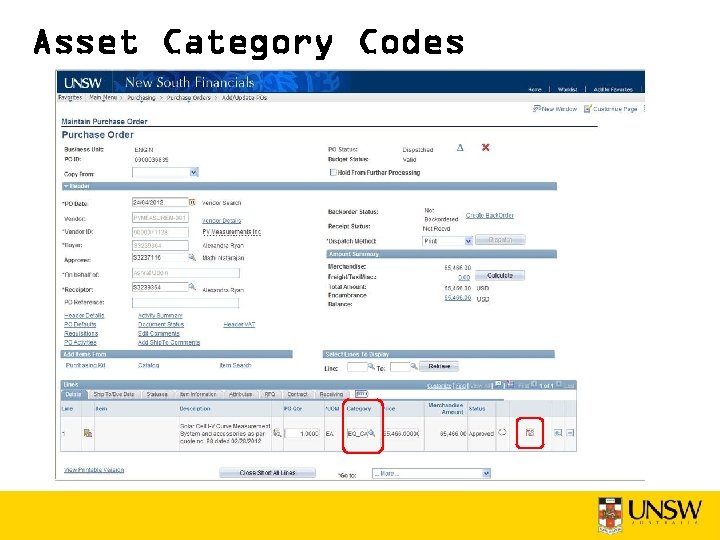Click the blue triangle icon near PO Status
The width and height of the screenshot is (720, 540).
click(x=460, y=148)
